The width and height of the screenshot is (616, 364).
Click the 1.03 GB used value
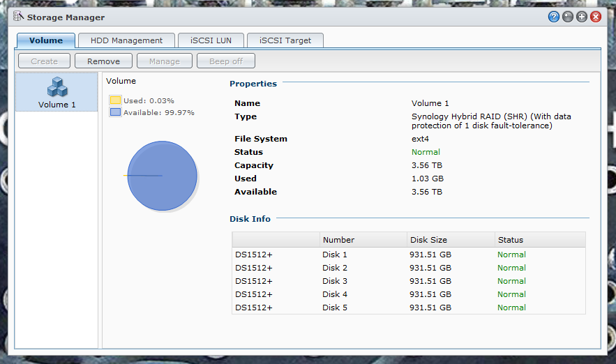[x=428, y=179]
